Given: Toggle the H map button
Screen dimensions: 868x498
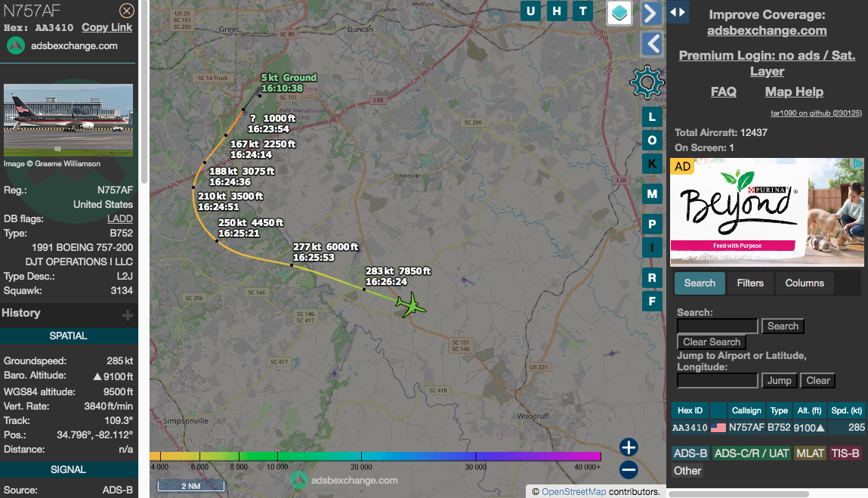Looking at the screenshot, I should click(x=557, y=11).
